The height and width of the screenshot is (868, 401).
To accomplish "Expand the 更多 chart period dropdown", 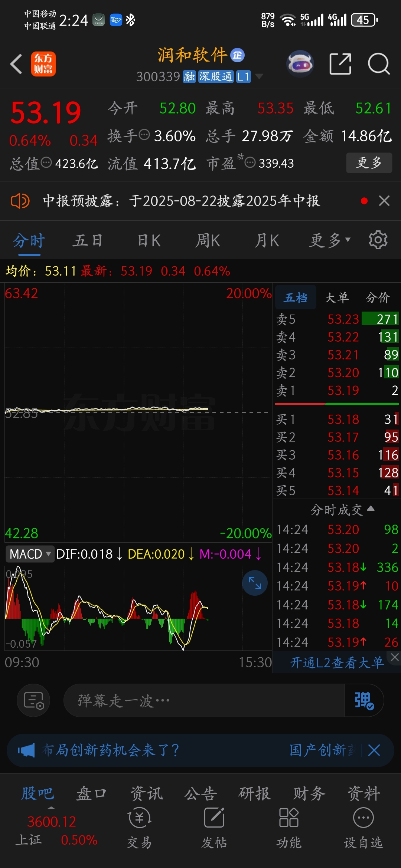I will point(330,241).
